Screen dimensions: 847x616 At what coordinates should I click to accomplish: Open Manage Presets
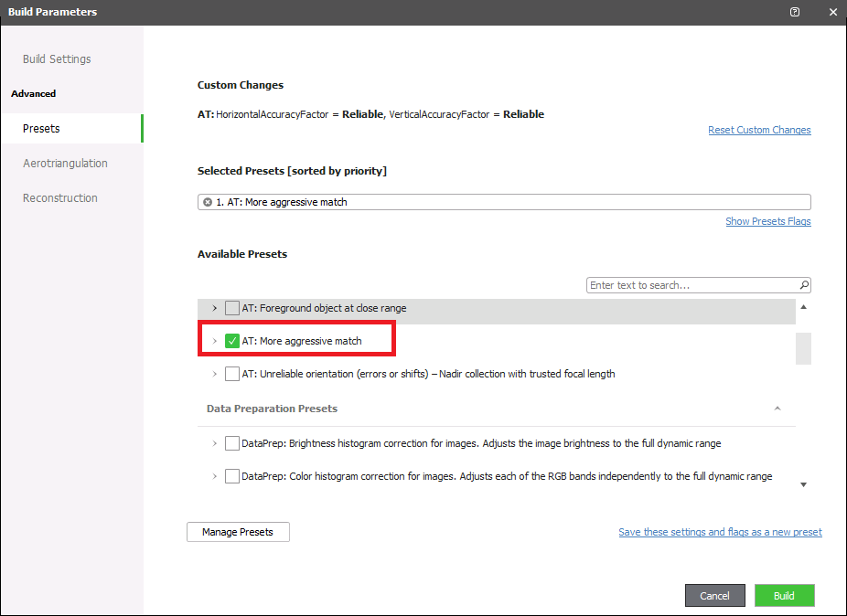238,532
